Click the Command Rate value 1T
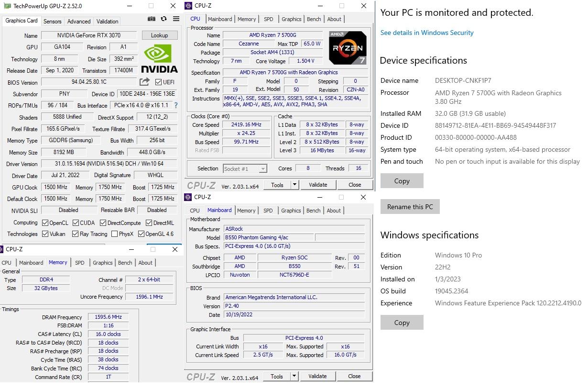The image size is (588, 391). (x=108, y=377)
